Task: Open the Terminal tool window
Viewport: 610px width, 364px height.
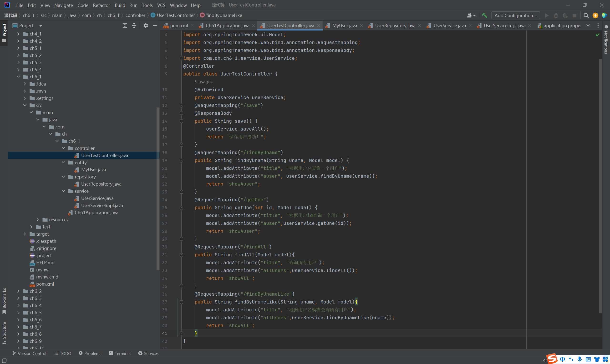Action: [x=120, y=353]
